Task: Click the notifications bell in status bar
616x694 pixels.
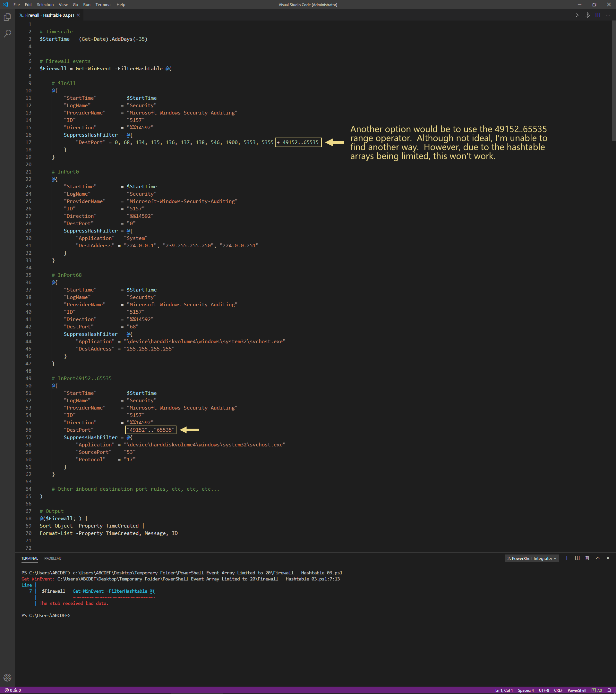Action: (609, 690)
